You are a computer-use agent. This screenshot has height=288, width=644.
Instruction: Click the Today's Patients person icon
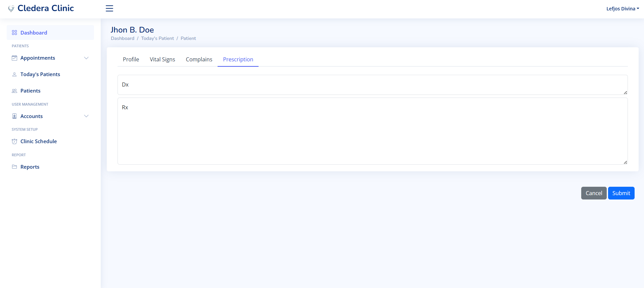[14, 74]
